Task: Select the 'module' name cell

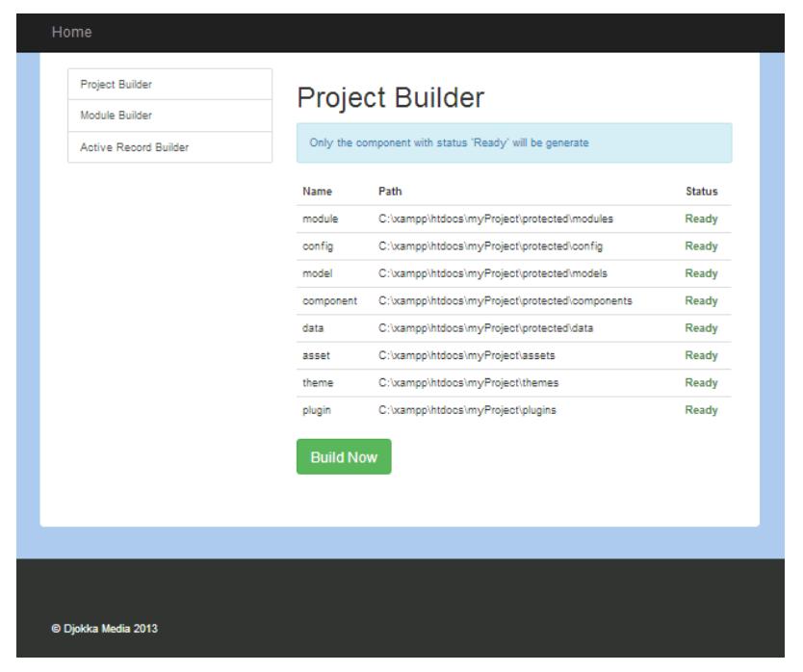Action: (320, 219)
